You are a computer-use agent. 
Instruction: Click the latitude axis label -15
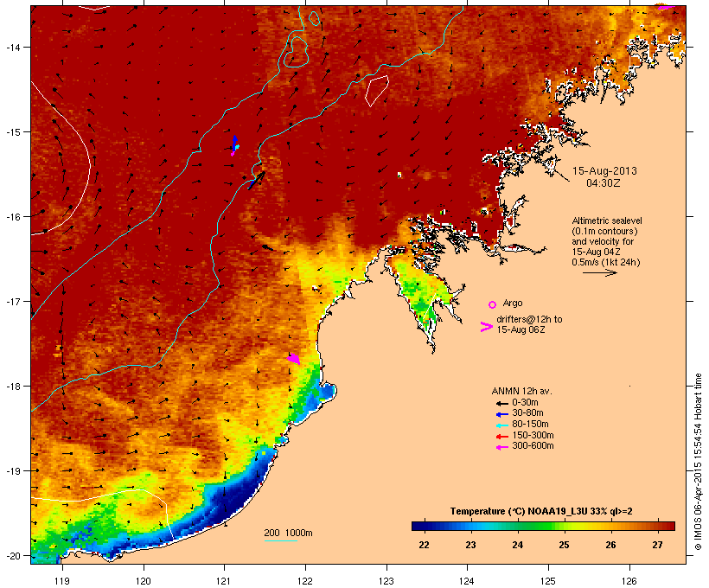[12, 132]
